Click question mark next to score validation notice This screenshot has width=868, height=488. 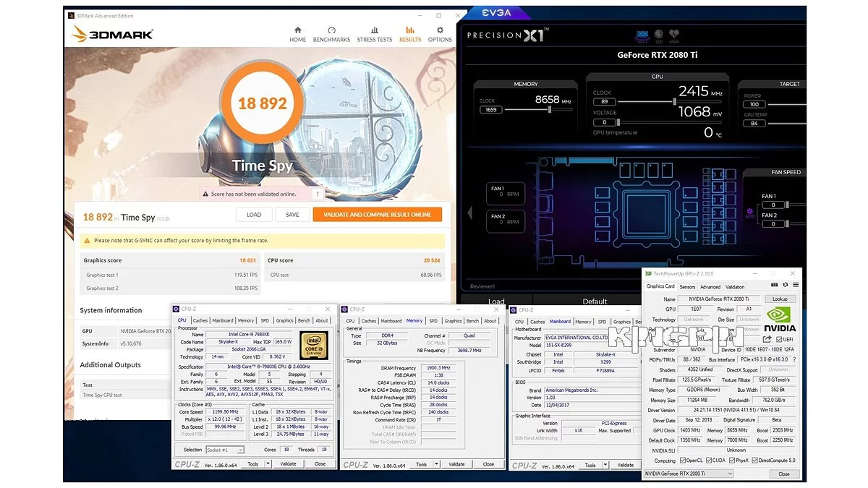click(x=318, y=194)
